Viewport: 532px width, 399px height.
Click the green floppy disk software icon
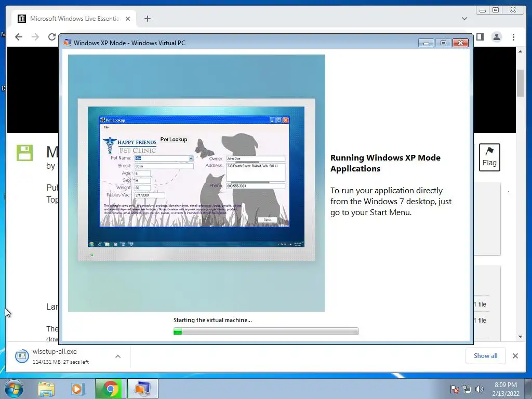[25, 153]
